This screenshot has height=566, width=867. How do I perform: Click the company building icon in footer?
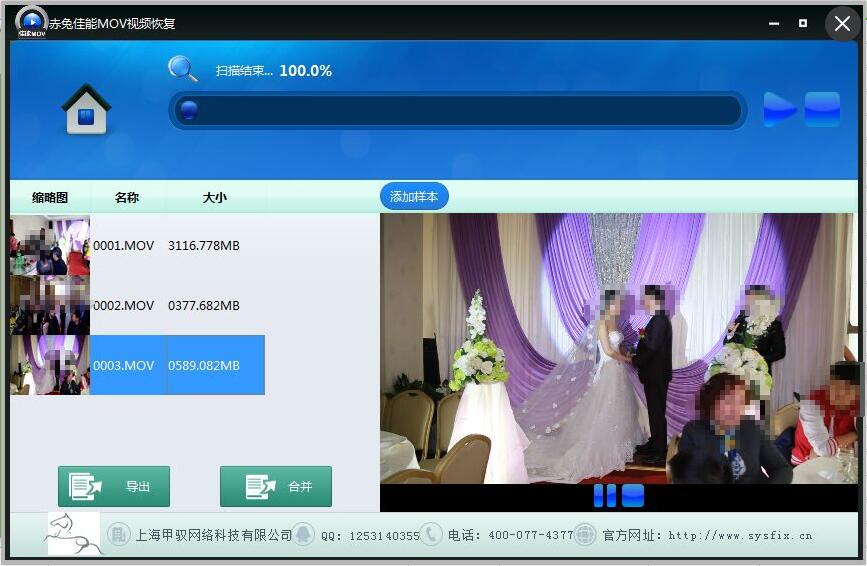coord(118,534)
